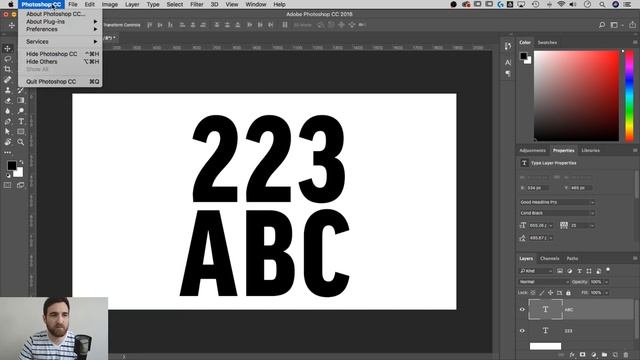
Task: Expand the Preferences submenu
Action: (60, 29)
